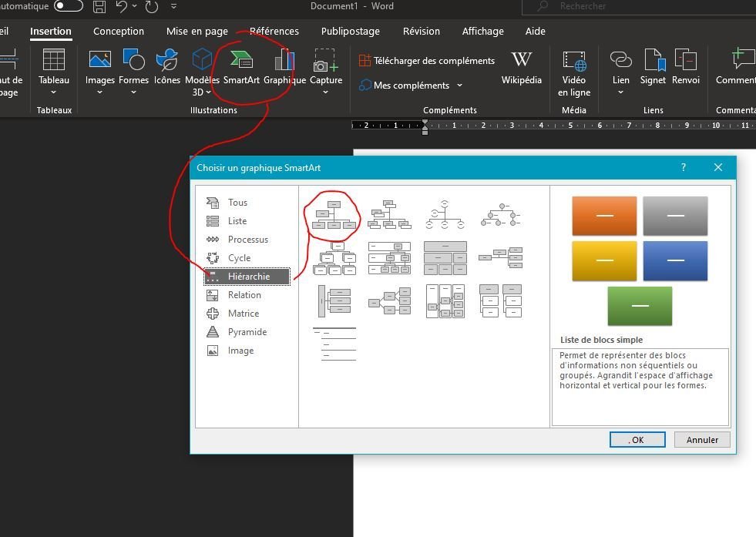The image size is (756, 537).
Task: Insert a chart with the Graphique button
Action: point(284,67)
